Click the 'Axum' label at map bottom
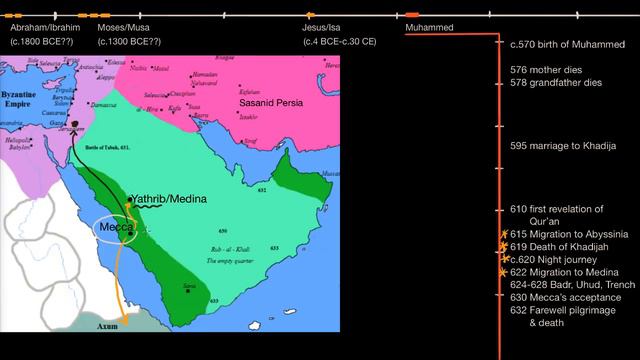 107,327
